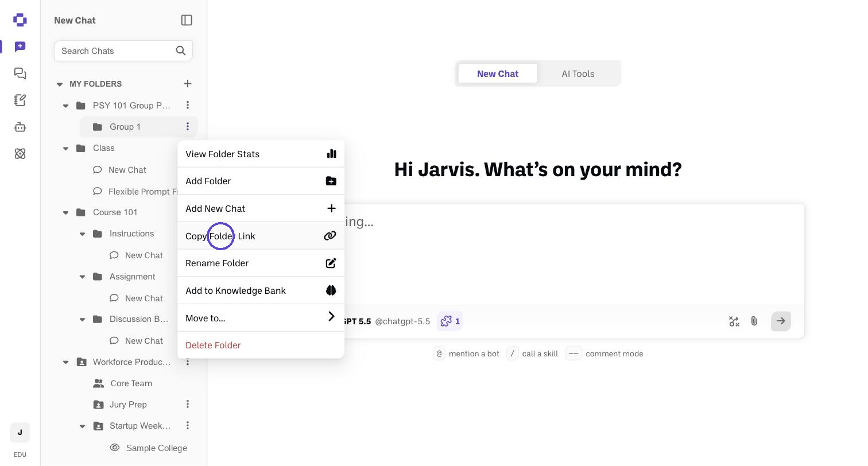Start a new chat from the left rail icon
The width and height of the screenshot is (868, 466).
pos(20,46)
